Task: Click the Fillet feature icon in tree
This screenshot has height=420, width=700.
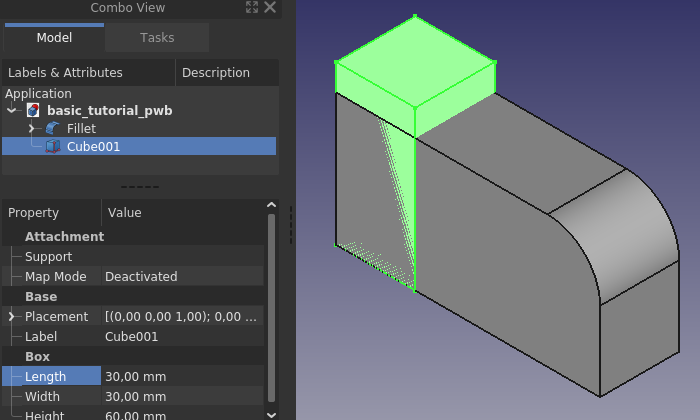Action: (x=53, y=129)
